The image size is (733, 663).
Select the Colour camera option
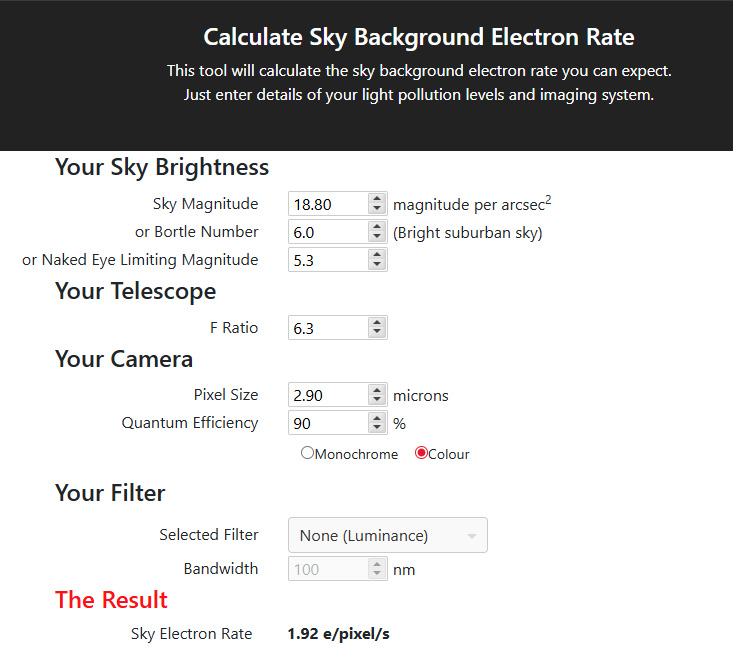click(x=421, y=453)
